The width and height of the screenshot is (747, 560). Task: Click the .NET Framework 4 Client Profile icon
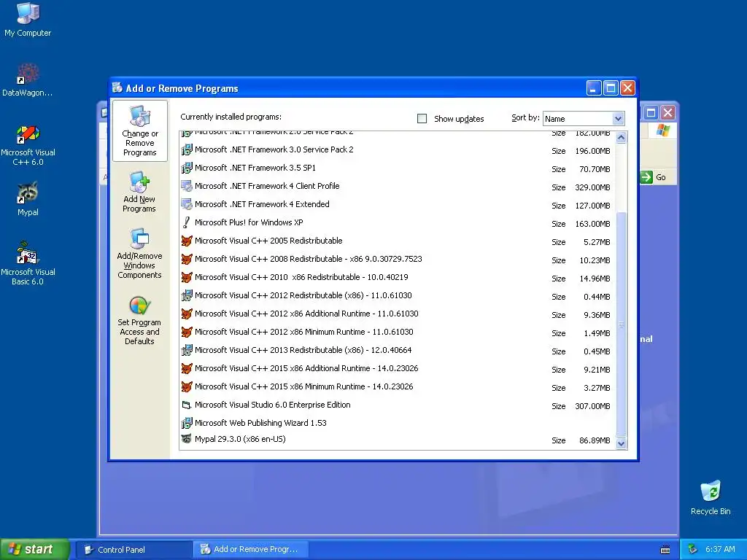[x=187, y=186]
